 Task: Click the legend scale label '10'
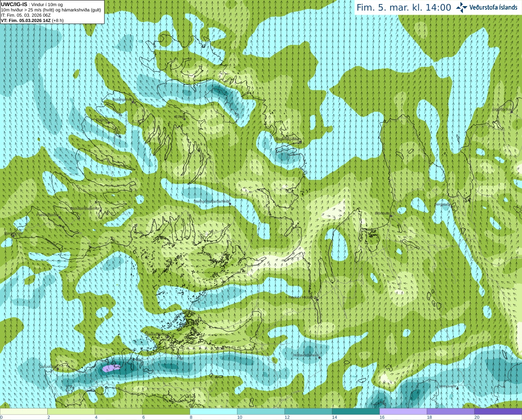click(240, 417)
